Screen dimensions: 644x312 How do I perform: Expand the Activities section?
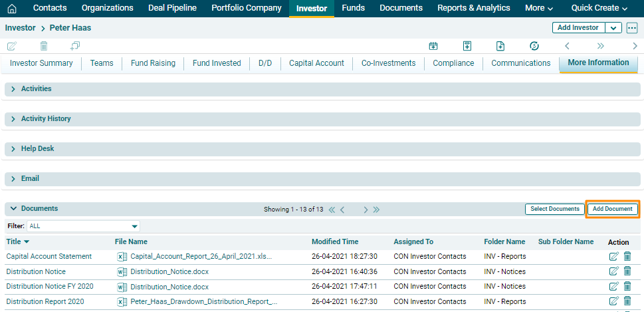coord(13,89)
